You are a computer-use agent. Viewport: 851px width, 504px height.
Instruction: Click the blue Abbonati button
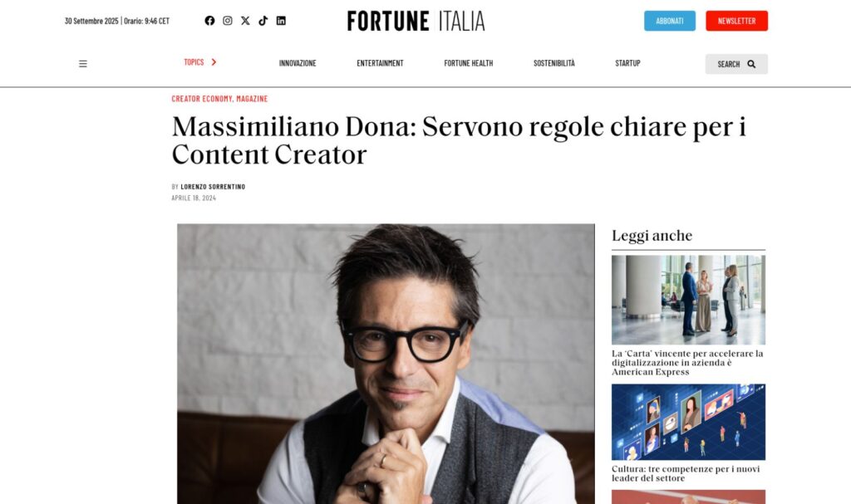point(670,21)
